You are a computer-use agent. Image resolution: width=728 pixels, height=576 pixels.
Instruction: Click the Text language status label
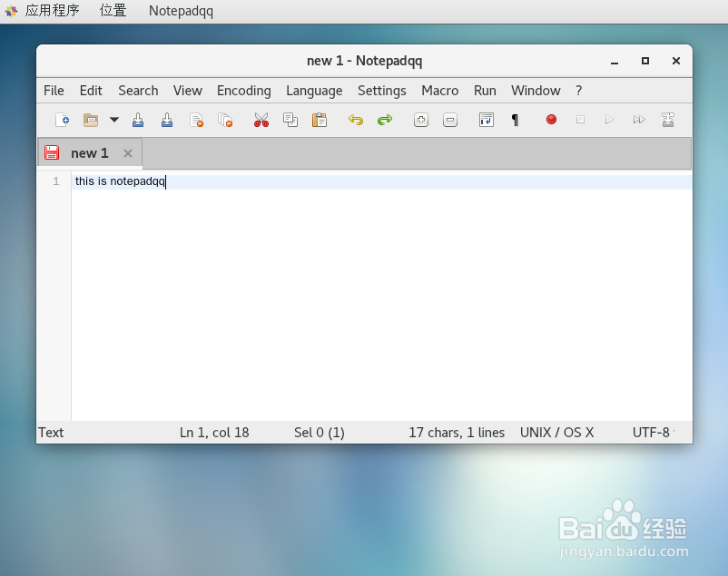click(x=51, y=433)
